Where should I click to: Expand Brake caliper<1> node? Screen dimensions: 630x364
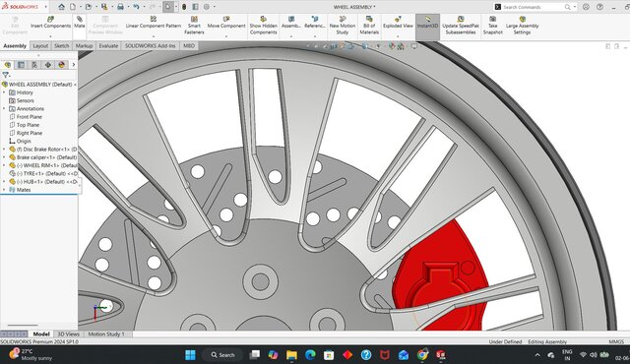[x=4, y=157]
